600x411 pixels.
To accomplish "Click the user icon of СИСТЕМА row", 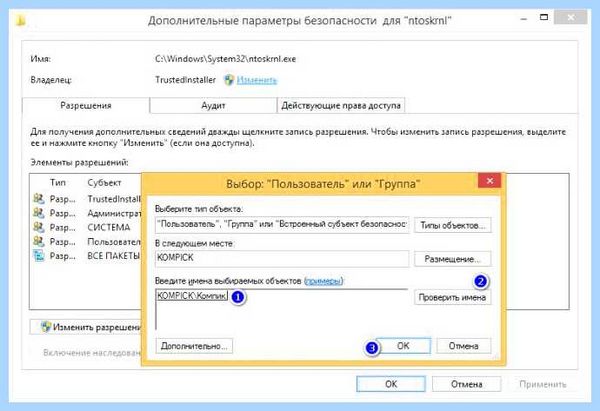I will pos(39,227).
